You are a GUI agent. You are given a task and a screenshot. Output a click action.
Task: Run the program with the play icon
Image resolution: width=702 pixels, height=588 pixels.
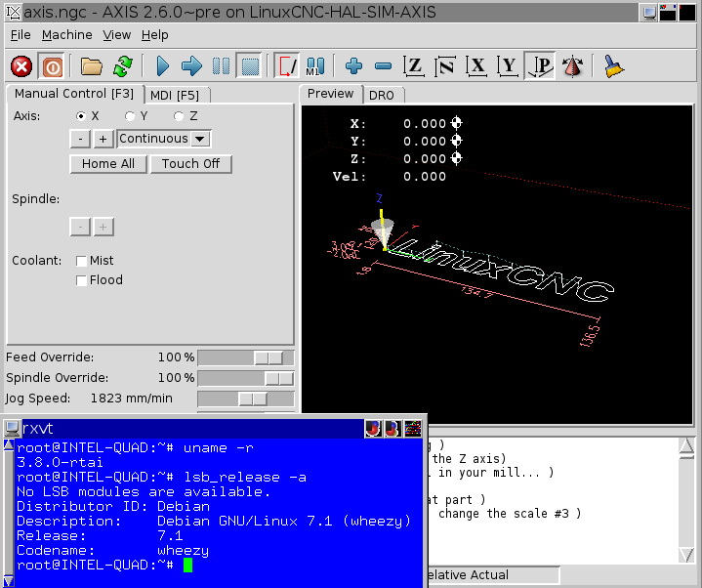click(x=162, y=66)
